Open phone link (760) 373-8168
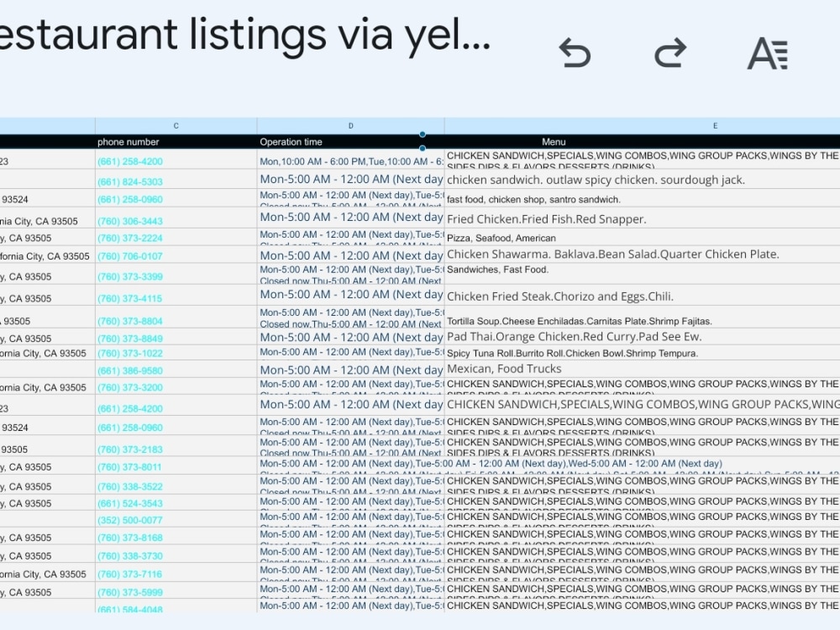The image size is (840, 630). [x=130, y=538]
